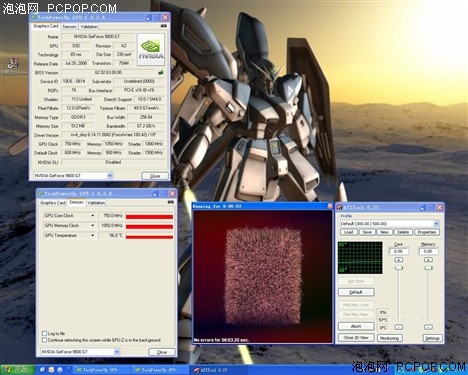468x375 pixels.
Task: Open graphics card dropdown in Sensors GPU-Z window
Action: click(x=117, y=351)
